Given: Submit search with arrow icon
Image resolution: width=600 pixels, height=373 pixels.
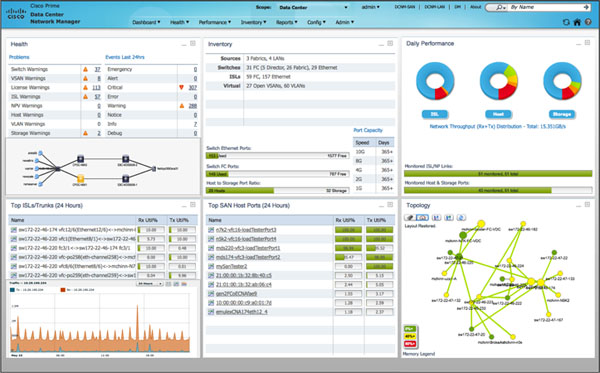Looking at the screenshot, I should (x=586, y=7).
